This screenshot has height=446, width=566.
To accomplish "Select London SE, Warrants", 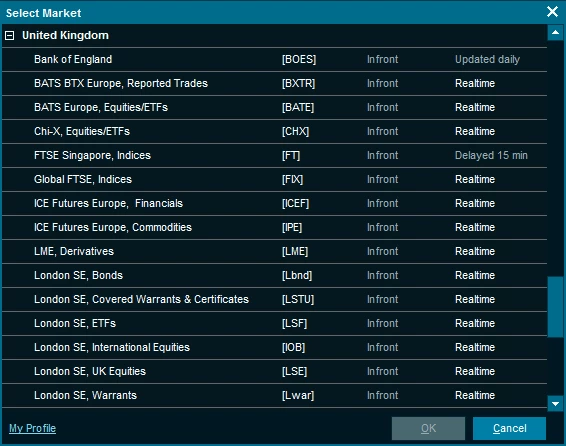I will [274, 395].
